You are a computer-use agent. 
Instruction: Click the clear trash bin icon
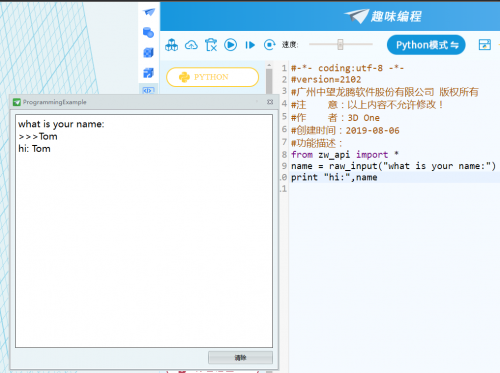(211, 45)
